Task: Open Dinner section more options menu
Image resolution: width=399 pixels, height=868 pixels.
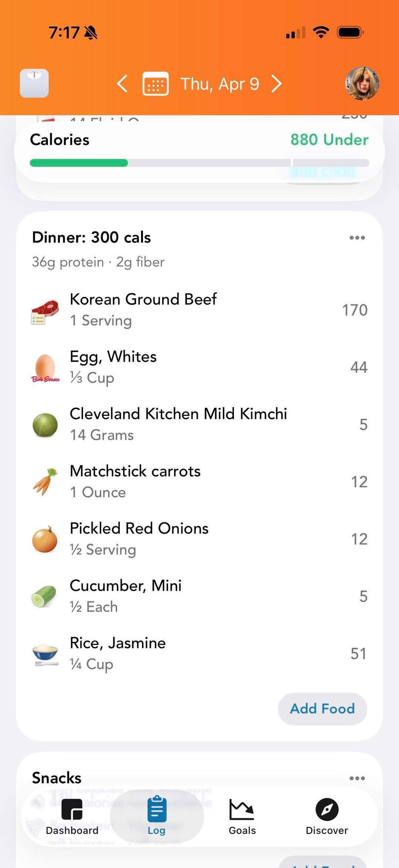Action: point(357,238)
